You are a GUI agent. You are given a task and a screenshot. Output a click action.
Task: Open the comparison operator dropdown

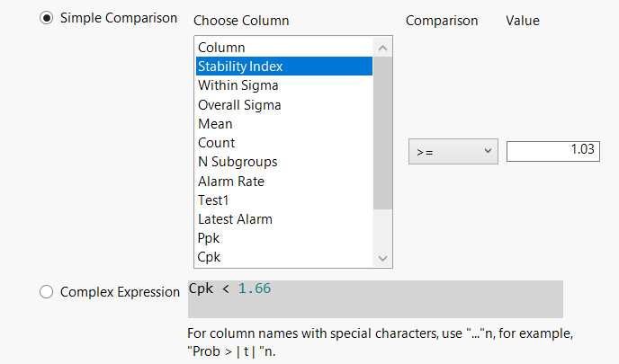[x=453, y=152]
